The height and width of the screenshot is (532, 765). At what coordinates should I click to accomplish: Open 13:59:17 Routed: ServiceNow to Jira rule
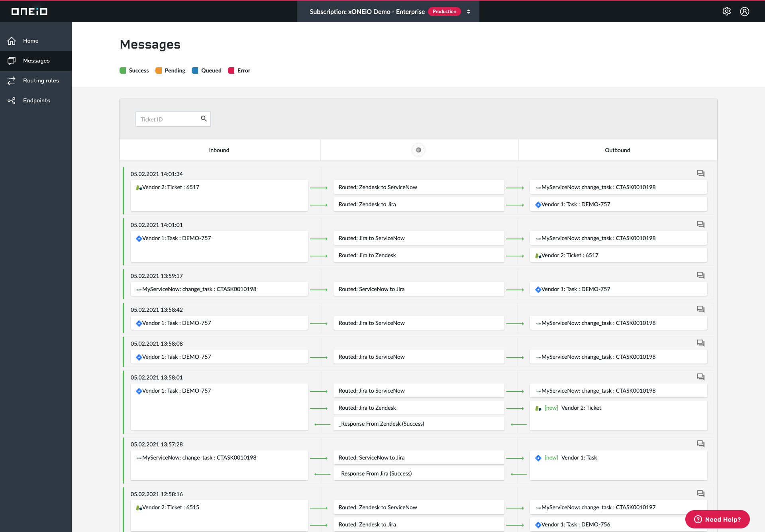(419, 289)
